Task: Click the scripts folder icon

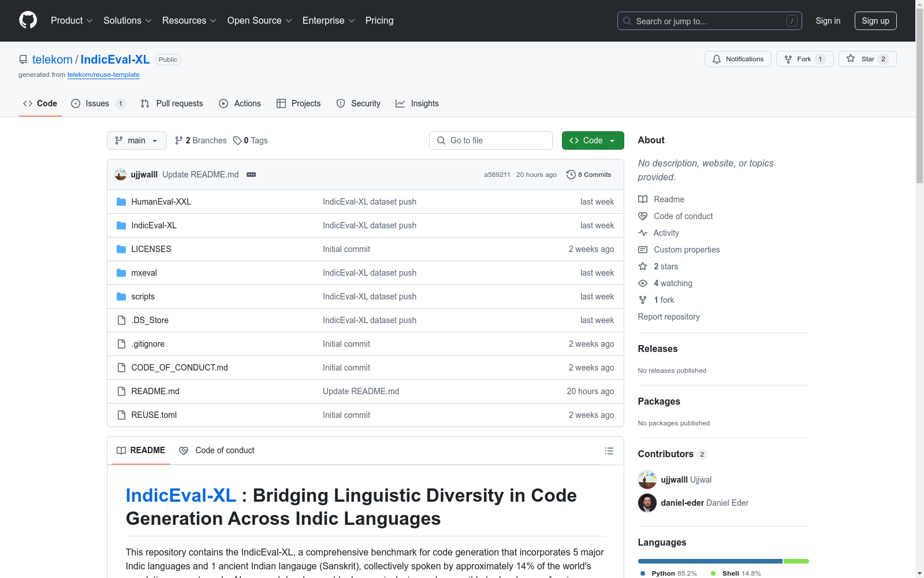Action: [x=121, y=297]
